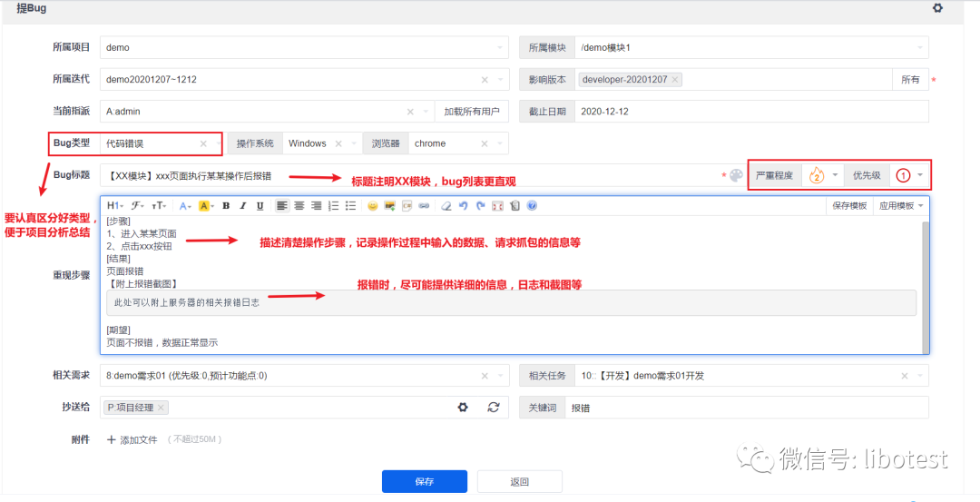Screen dimensions: 980x502
Task: Open the 严重程度 severity dropdown
Action: (x=822, y=176)
